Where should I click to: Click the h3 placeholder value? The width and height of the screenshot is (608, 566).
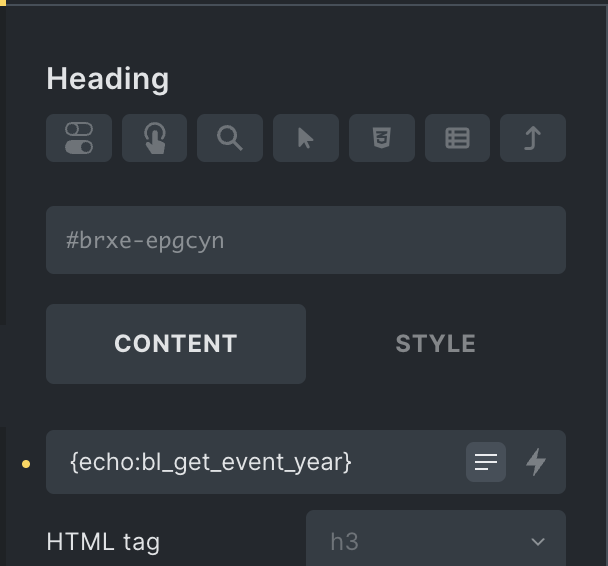click(x=344, y=541)
